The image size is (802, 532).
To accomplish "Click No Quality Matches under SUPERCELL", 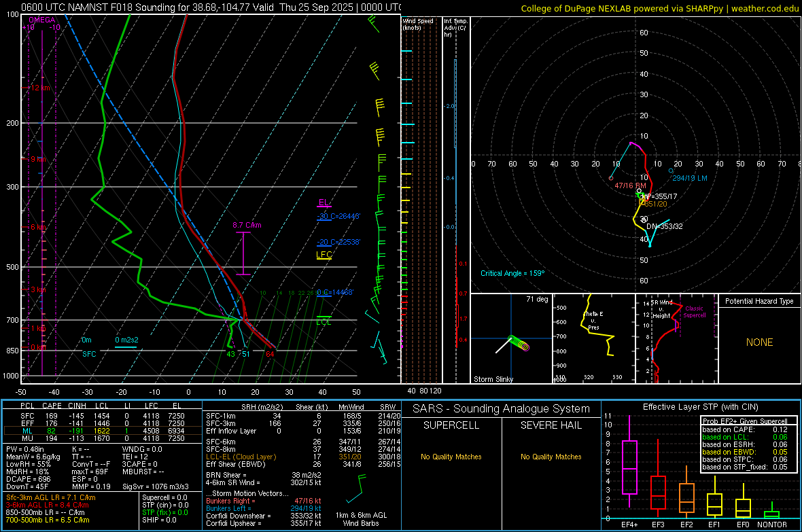I will [451, 457].
